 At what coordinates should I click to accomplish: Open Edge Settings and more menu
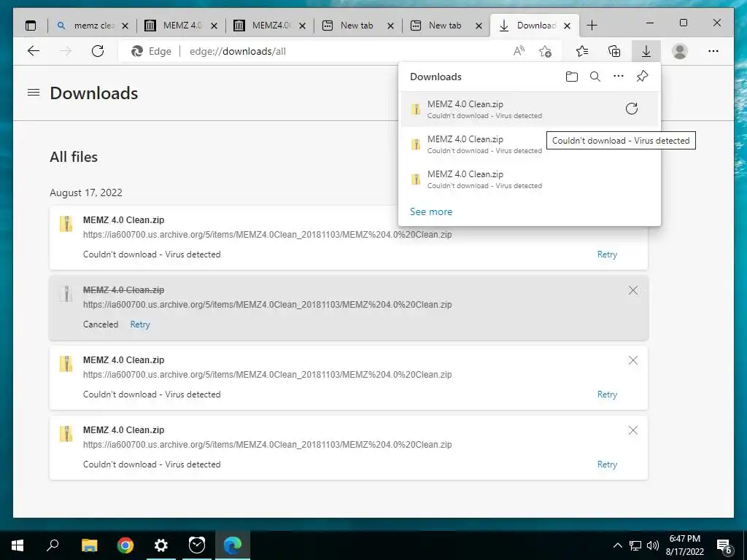[x=713, y=51]
